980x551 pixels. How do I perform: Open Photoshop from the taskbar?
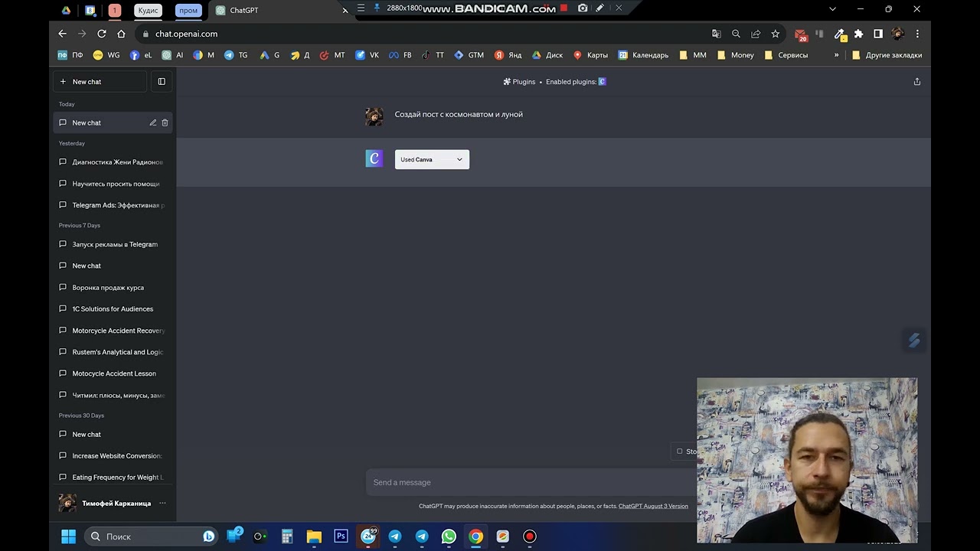coord(341,536)
